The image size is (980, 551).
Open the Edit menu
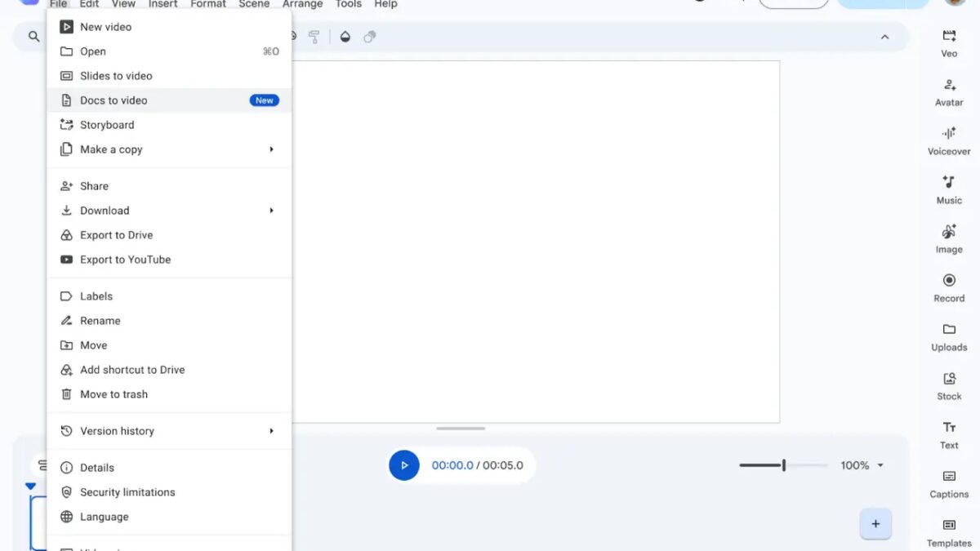tap(89, 4)
